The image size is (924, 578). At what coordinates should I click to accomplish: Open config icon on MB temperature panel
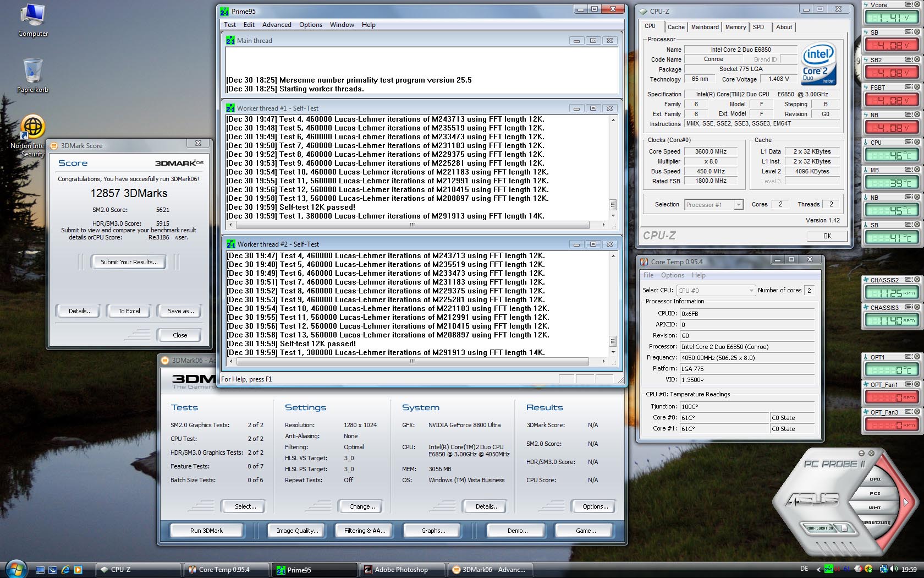[909, 170]
